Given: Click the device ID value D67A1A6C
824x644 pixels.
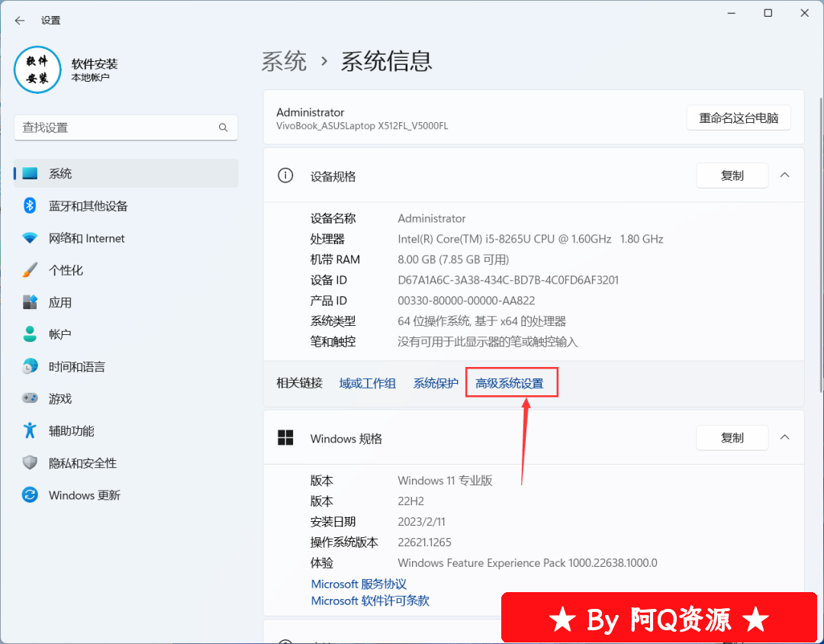Looking at the screenshot, I should click(x=508, y=280).
